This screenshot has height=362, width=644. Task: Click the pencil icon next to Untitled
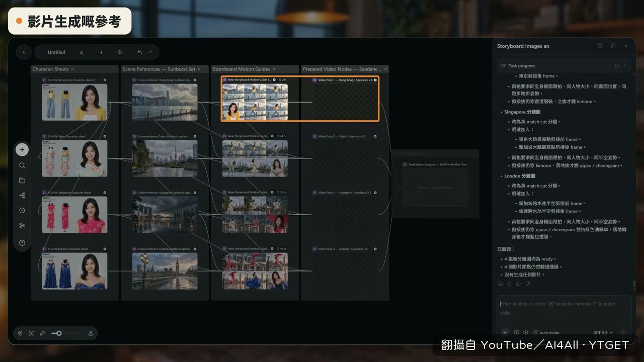click(82, 52)
